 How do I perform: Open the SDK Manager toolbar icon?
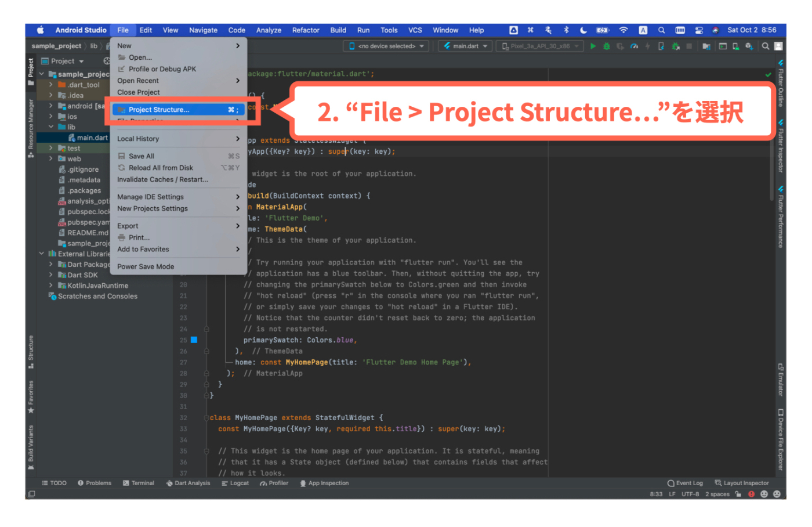[x=748, y=46]
